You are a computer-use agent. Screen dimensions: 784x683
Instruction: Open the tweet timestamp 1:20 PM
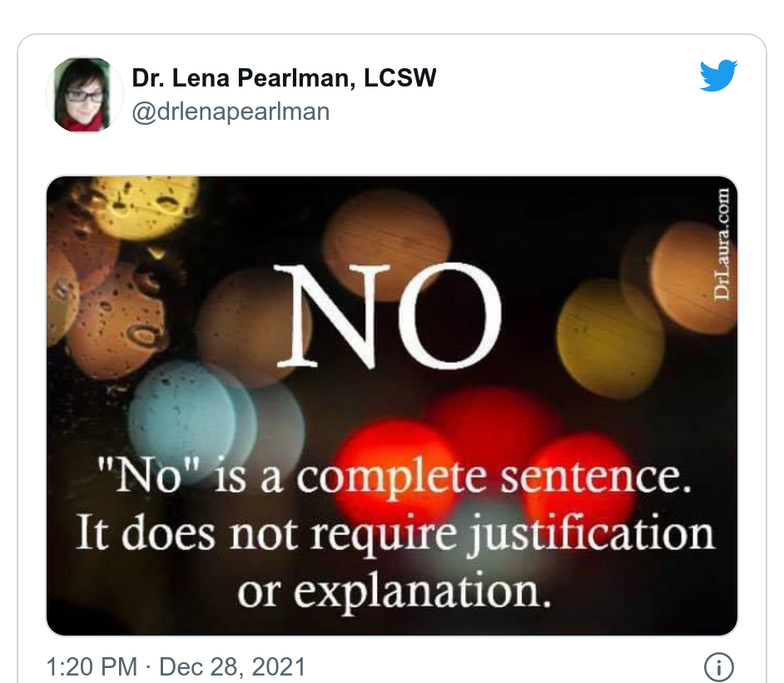[92, 666]
